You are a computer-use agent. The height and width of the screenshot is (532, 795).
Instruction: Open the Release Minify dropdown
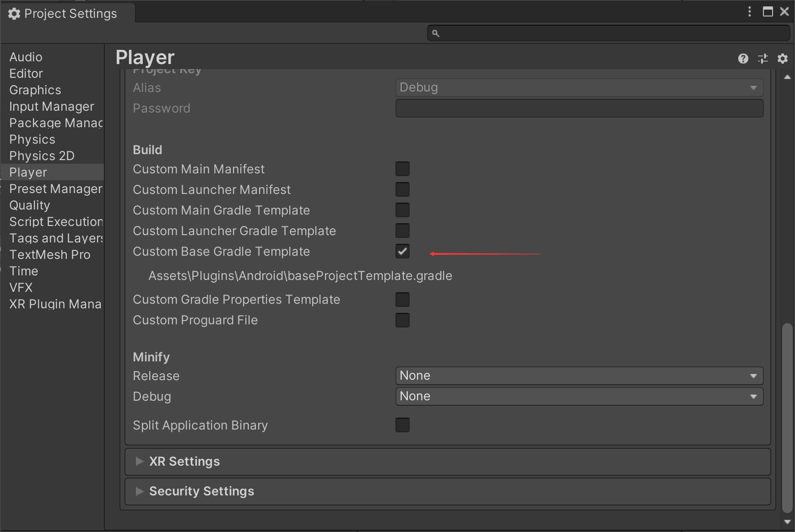tap(579, 376)
